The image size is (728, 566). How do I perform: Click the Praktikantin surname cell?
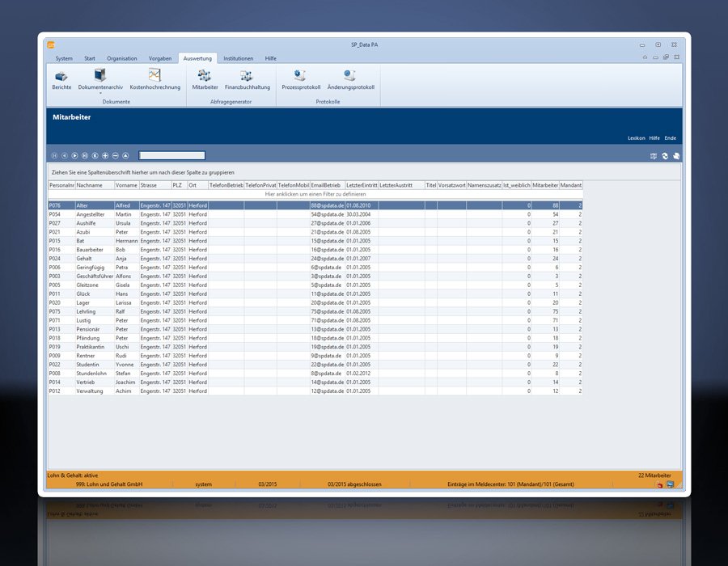tap(95, 347)
